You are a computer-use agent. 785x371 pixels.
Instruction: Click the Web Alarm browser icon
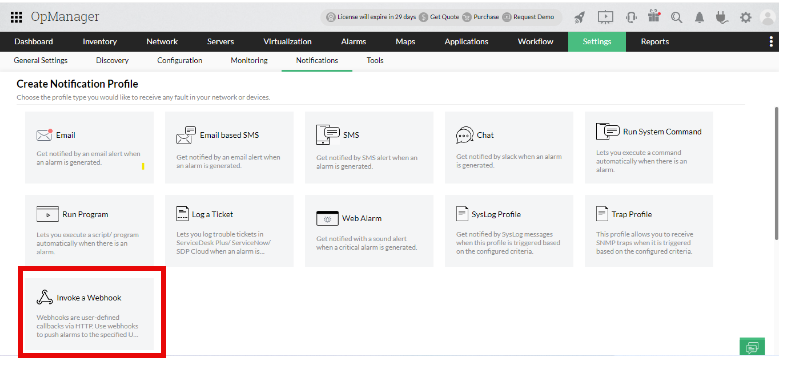pyautogui.click(x=327, y=218)
